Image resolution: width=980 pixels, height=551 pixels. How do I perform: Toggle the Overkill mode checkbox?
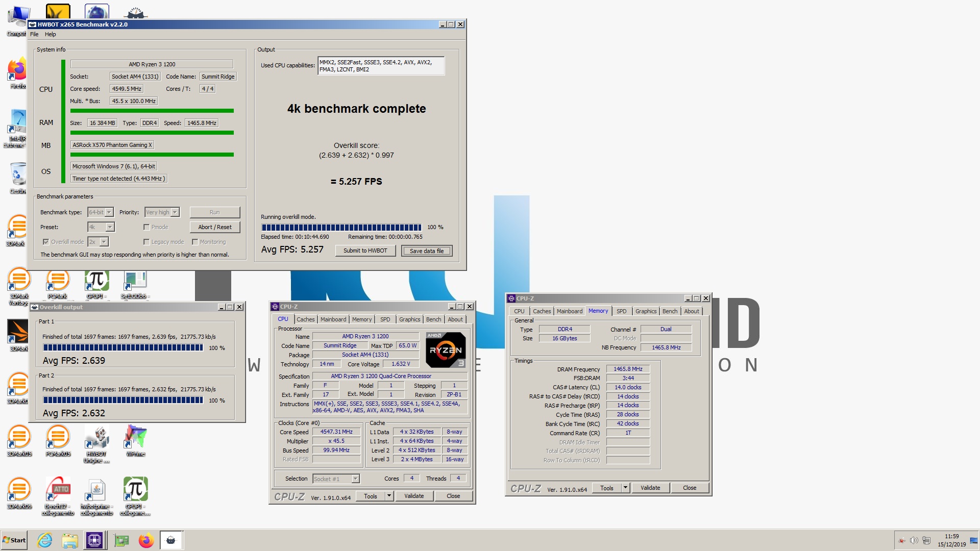pos(46,242)
